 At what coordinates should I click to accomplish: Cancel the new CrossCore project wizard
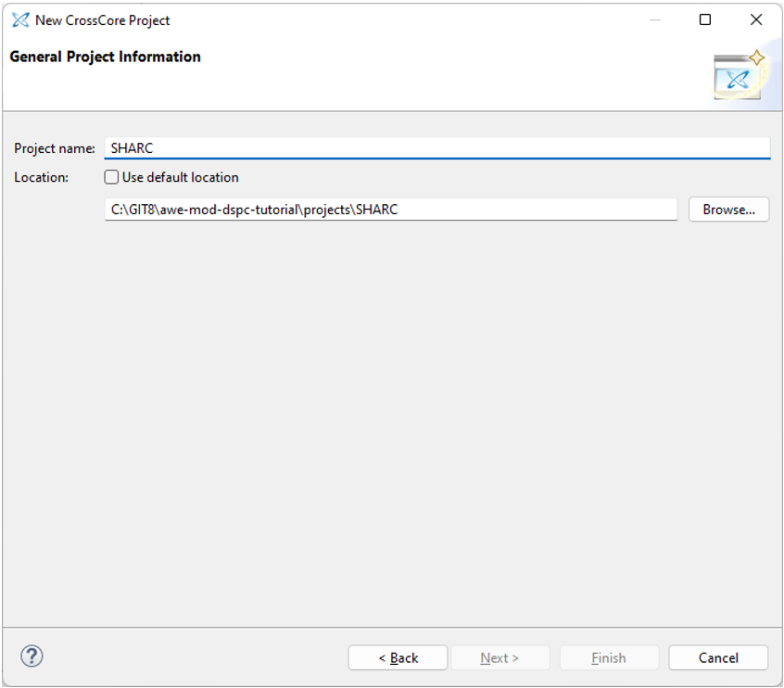pyautogui.click(x=717, y=657)
